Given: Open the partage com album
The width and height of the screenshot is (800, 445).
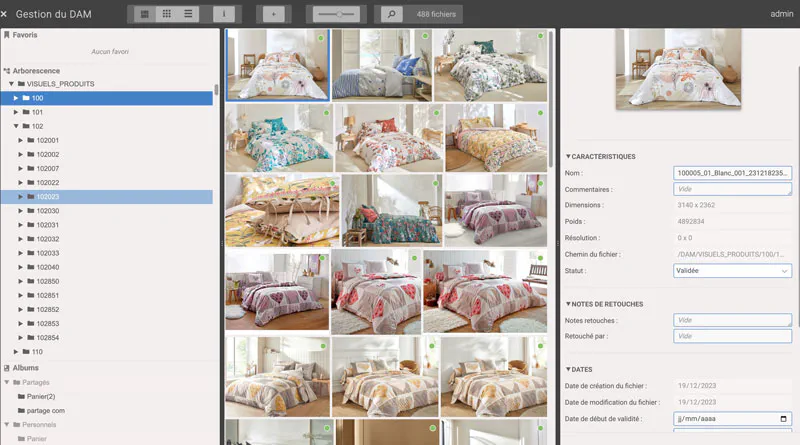Looking at the screenshot, I should click(x=46, y=411).
